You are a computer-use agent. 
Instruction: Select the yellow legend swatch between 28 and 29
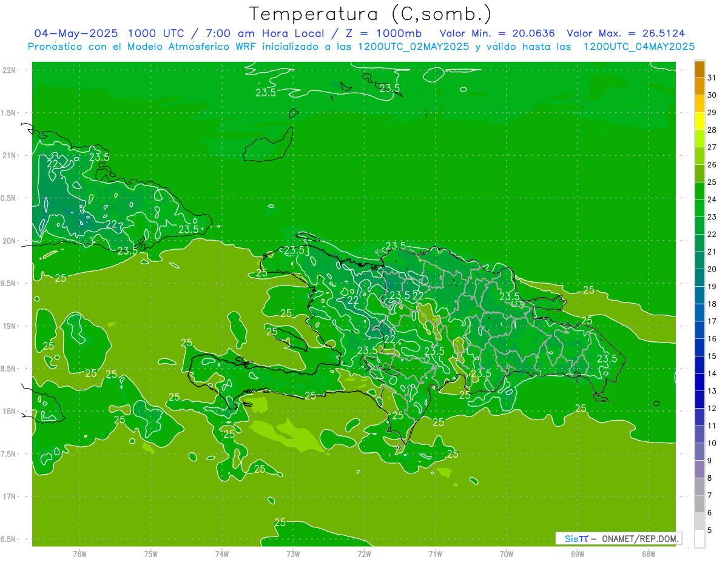pyautogui.click(x=699, y=121)
